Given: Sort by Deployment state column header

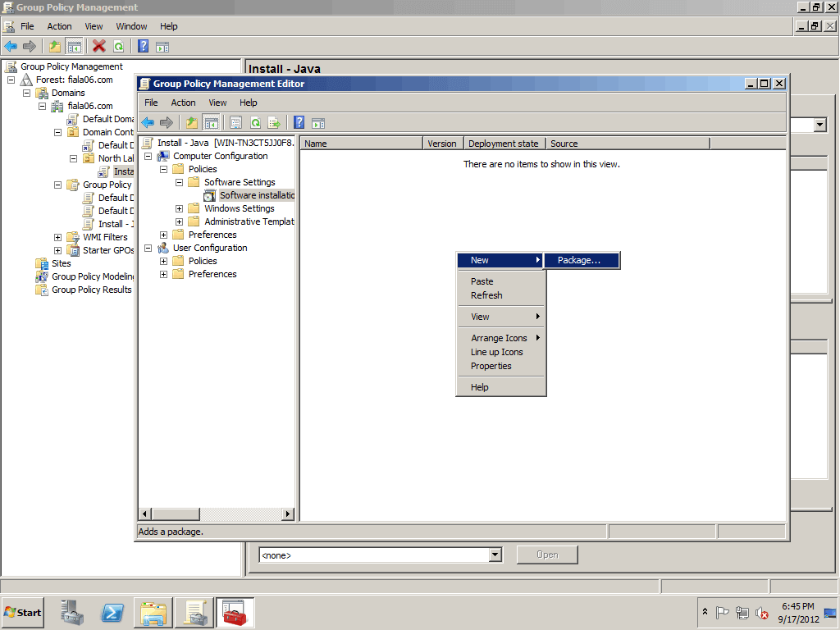Looking at the screenshot, I should (x=504, y=144).
